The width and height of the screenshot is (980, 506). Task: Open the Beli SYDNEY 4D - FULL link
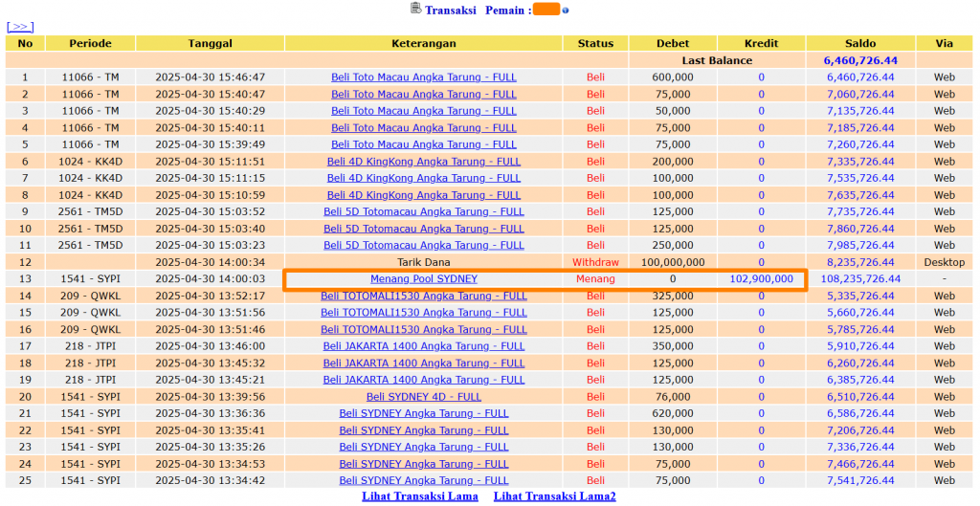coord(424,397)
